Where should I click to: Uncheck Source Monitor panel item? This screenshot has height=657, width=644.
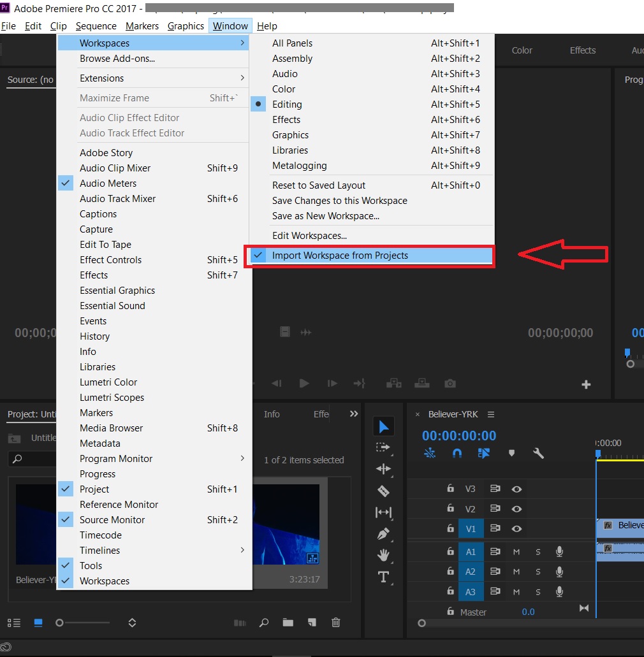pyautogui.click(x=154, y=520)
